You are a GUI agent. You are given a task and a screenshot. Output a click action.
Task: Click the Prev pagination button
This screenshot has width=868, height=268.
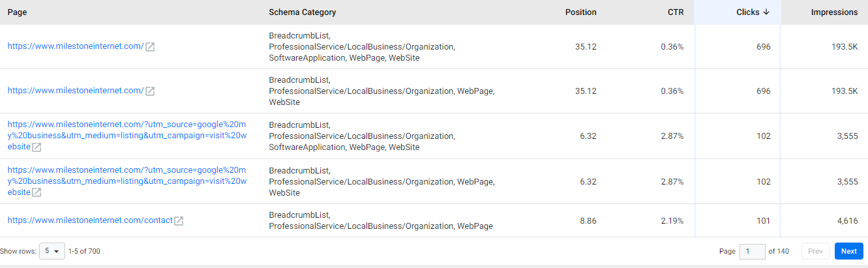click(816, 251)
